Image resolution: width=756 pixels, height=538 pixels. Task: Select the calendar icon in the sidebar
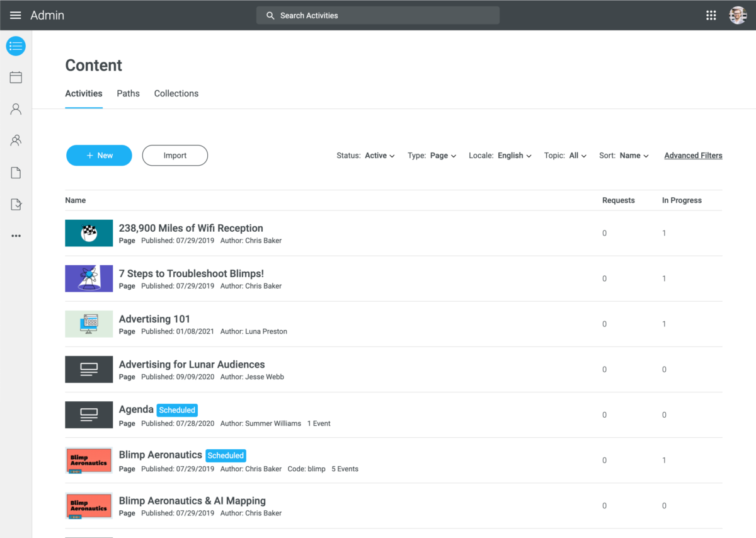pyautogui.click(x=15, y=77)
